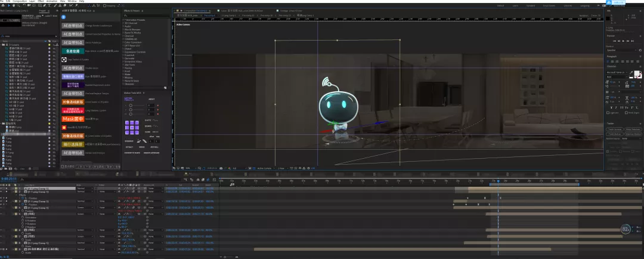Viewport: 644px width, 259px height.
Task: Select the Pan Behind anchor tool
Action: 34,6
